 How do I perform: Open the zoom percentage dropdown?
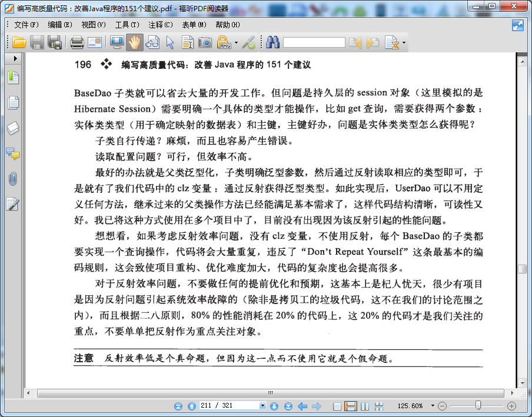click(x=432, y=405)
